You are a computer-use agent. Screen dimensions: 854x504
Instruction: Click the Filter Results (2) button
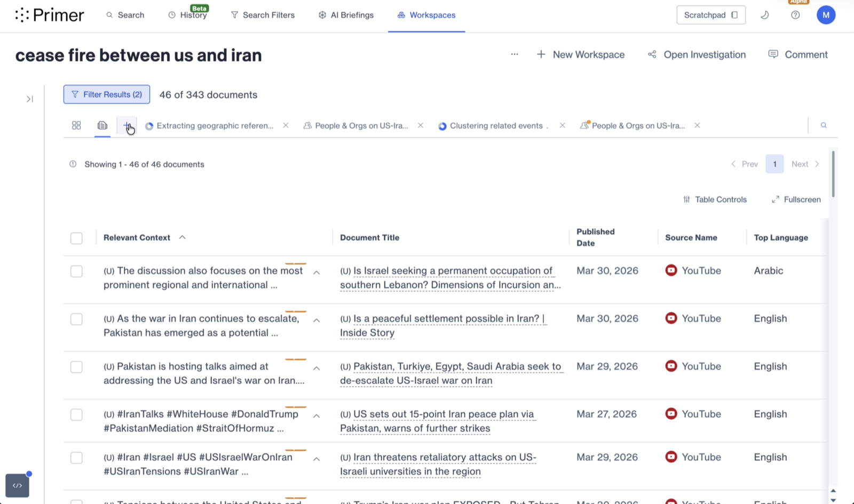107,94
